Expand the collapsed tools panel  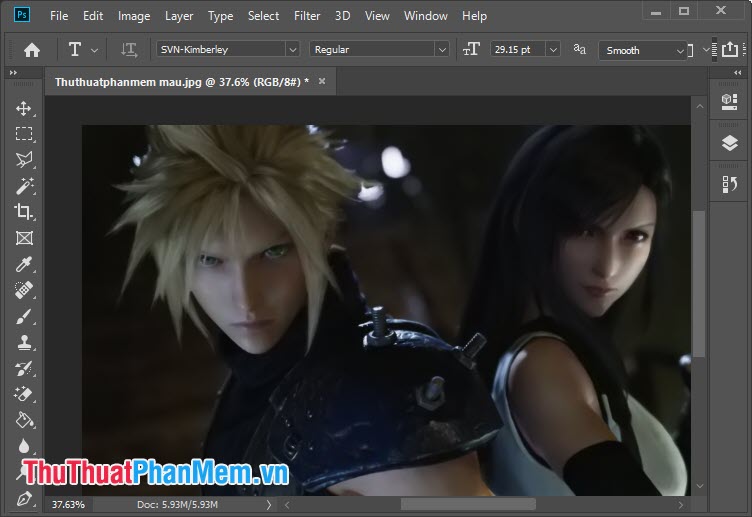[13, 73]
